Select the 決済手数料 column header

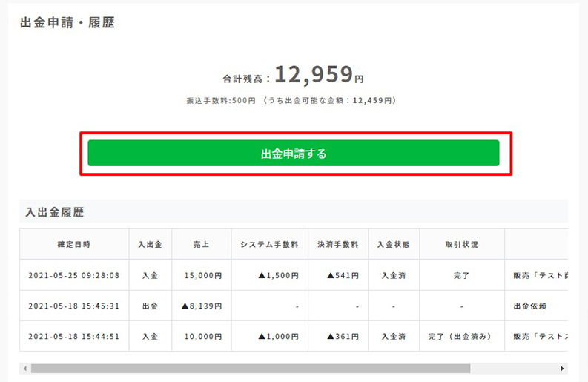(338, 244)
